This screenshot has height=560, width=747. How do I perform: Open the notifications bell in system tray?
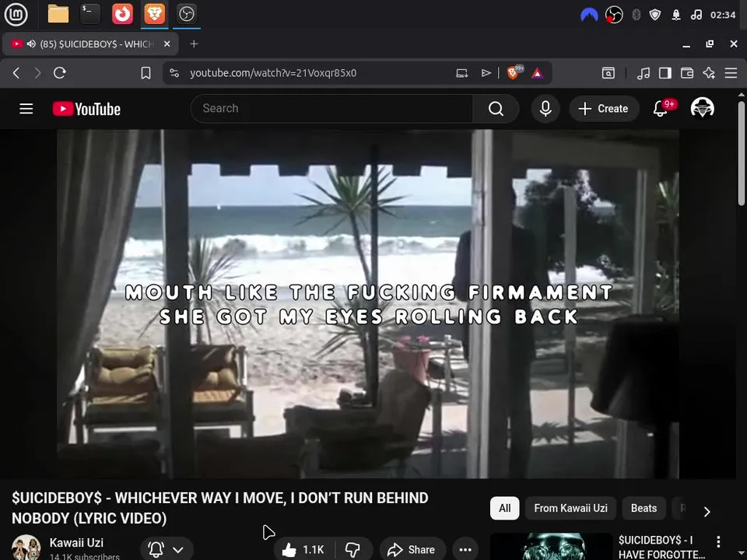click(x=676, y=15)
